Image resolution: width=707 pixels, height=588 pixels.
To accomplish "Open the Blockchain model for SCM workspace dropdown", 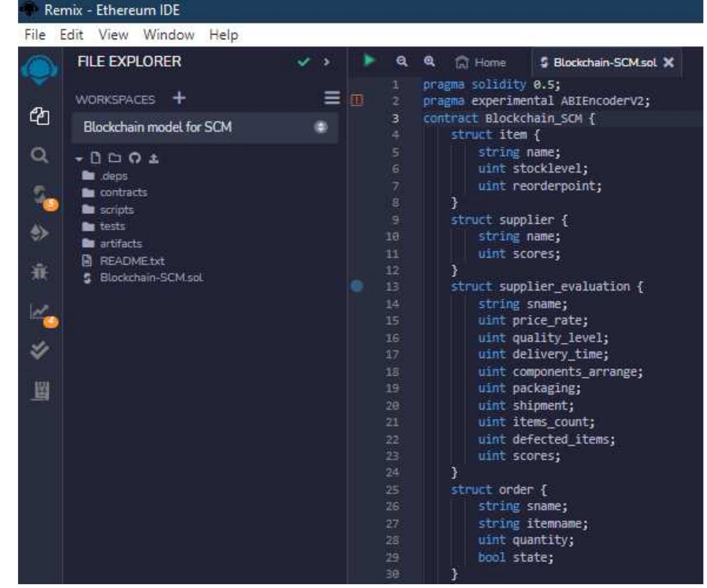I will tap(205, 127).
